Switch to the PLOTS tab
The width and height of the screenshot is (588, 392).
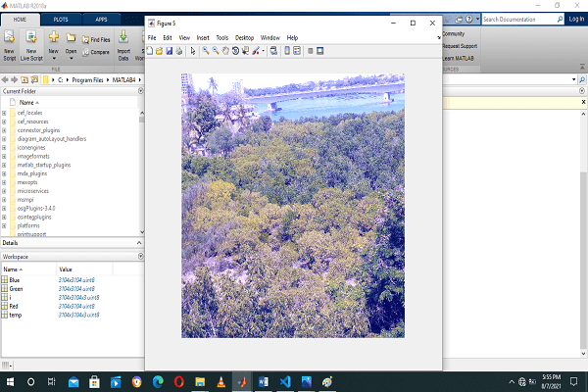coord(61,19)
